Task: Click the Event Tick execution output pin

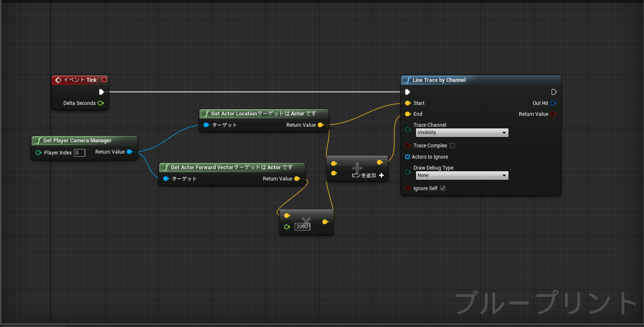Action: click(x=101, y=92)
